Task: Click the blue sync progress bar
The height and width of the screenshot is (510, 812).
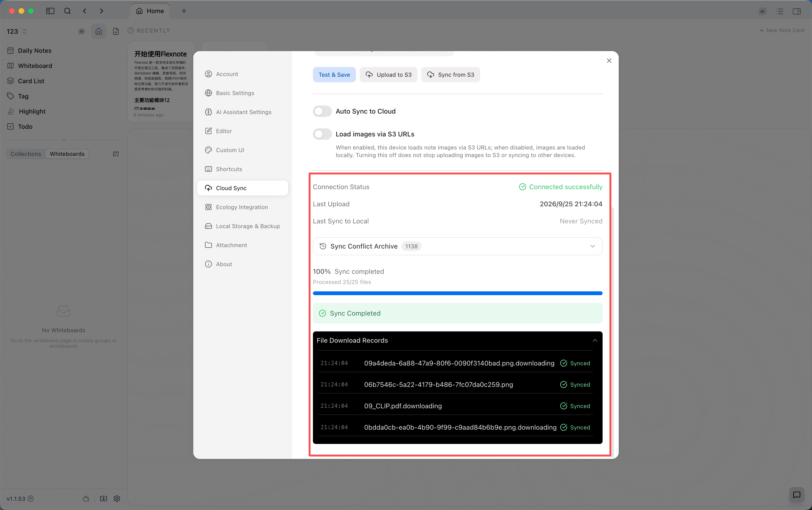Action: [458, 293]
